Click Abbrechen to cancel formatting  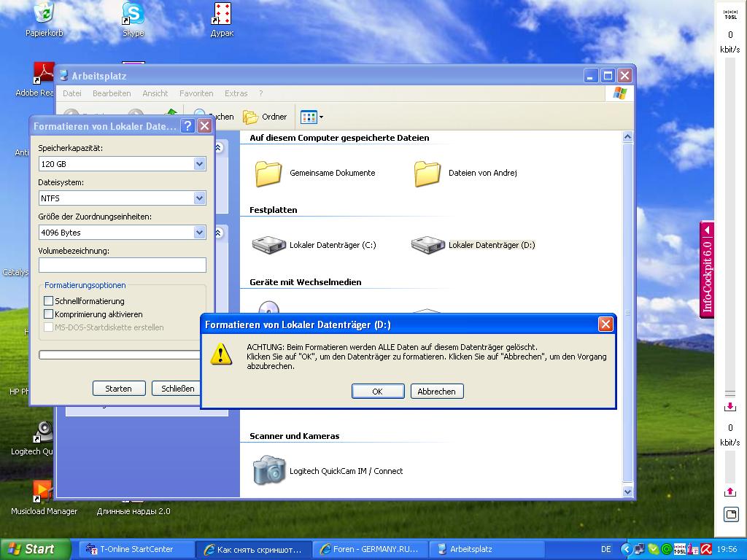(436, 392)
